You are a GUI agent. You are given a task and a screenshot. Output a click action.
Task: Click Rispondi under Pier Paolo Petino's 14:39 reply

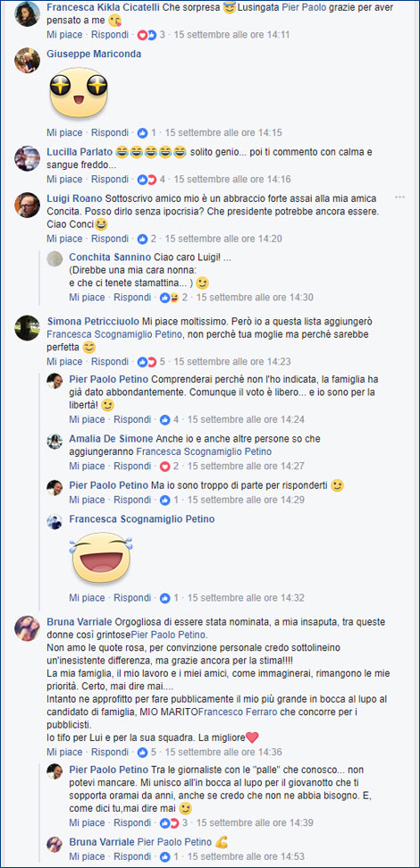coord(132,823)
